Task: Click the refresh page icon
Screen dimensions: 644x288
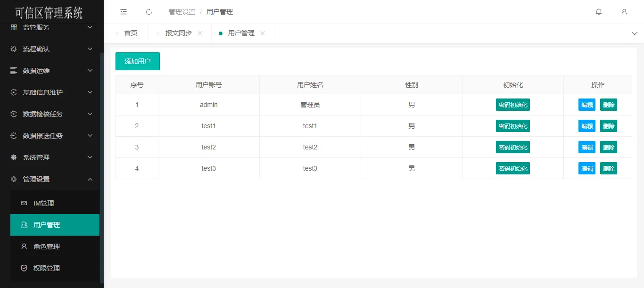Action: pos(149,12)
